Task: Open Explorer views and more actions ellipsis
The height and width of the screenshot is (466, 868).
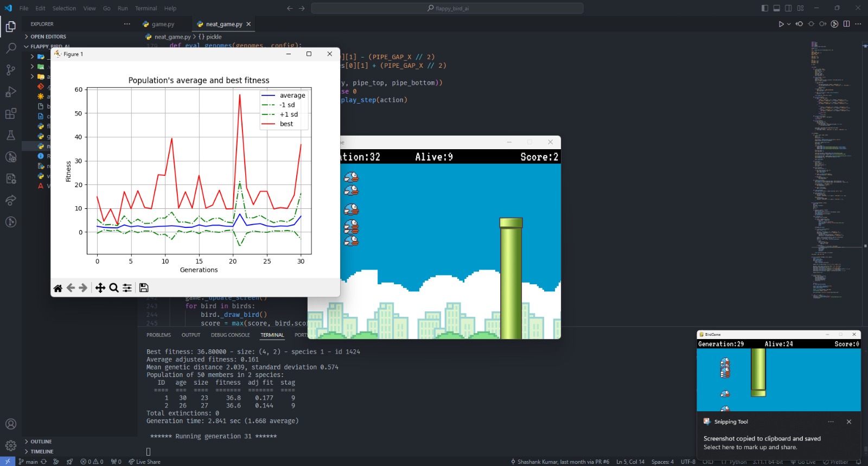Action: [x=127, y=24]
